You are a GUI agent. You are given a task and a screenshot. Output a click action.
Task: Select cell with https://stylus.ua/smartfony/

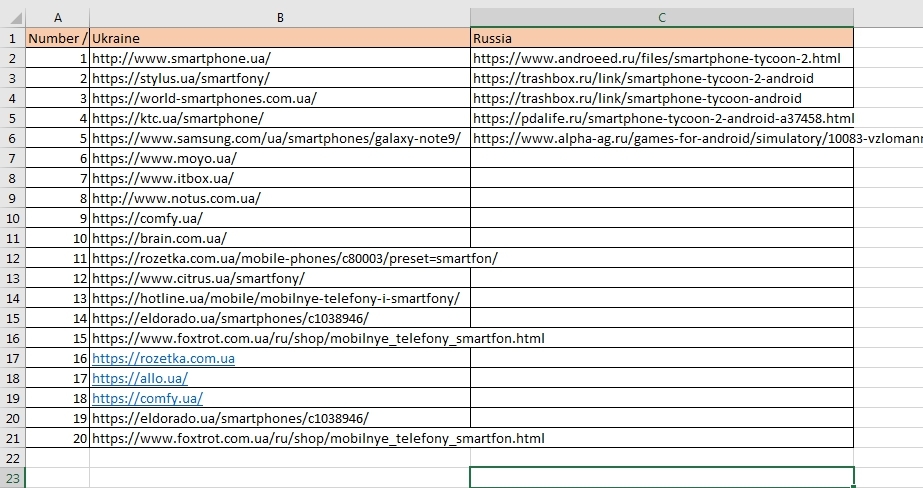click(280, 78)
